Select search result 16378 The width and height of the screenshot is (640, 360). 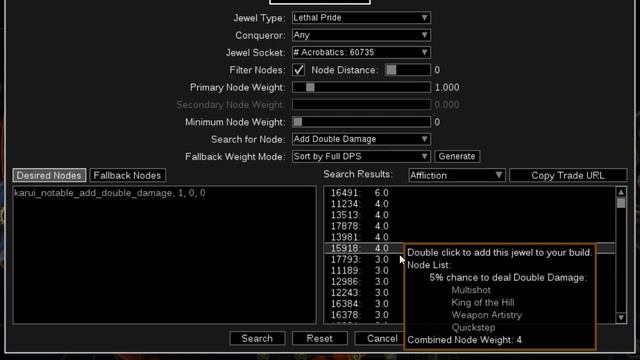point(363,315)
